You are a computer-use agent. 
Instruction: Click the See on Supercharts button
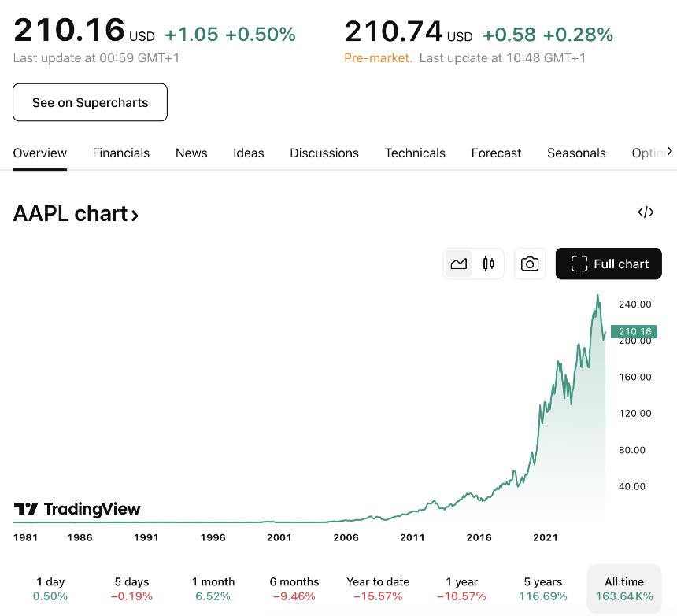[x=90, y=102]
